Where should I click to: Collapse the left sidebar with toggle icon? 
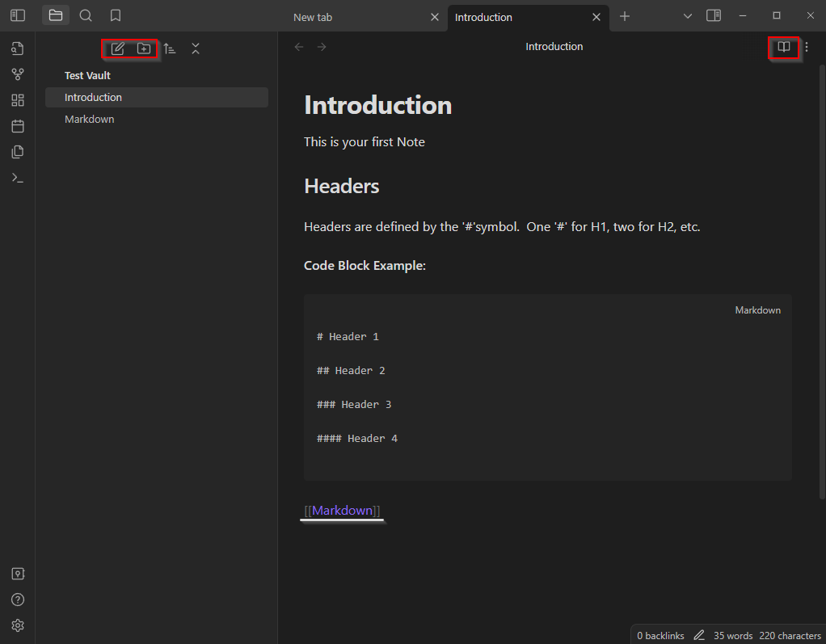(18, 16)
